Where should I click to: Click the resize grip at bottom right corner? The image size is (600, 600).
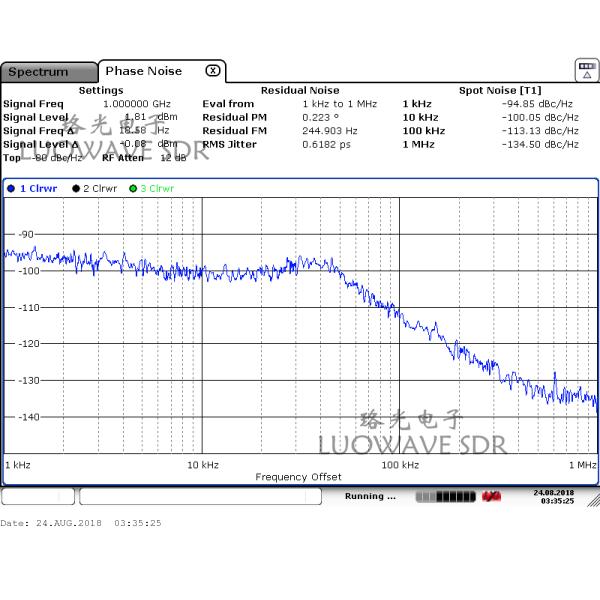593,500
